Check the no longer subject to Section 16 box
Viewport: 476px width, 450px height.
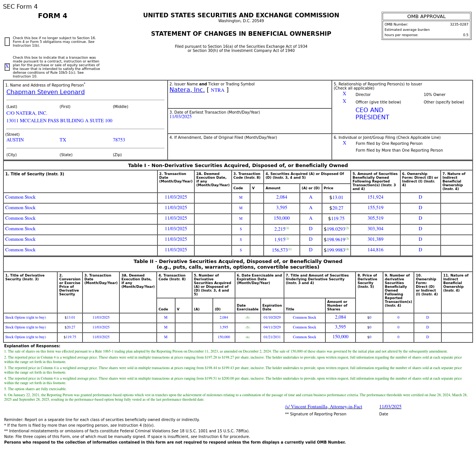point(7,42)
